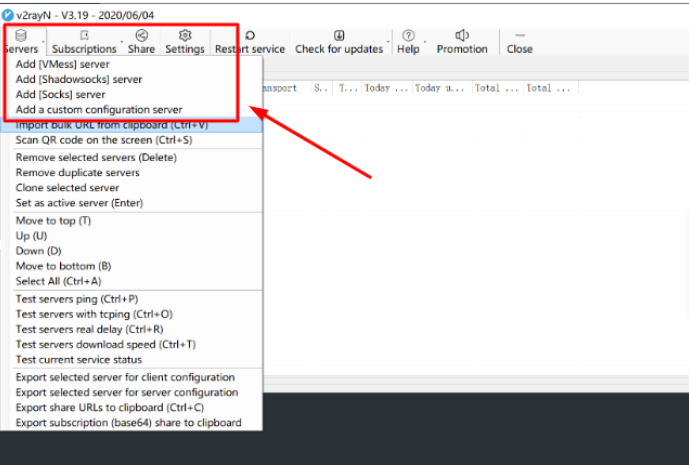Choose Add [Shadowsocks] server
Image resolution: width=689 pixels, height=465 pixels.
pyautogui.click(x=132, y=79)
